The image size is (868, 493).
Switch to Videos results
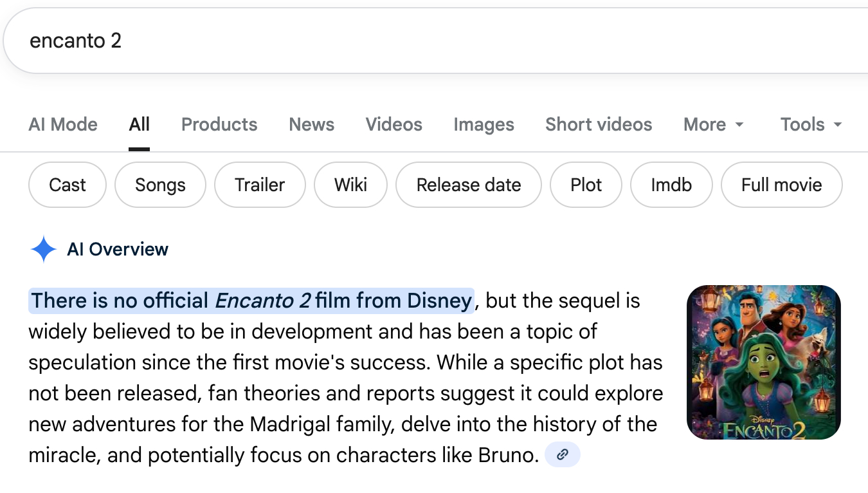tap(393, 124)
